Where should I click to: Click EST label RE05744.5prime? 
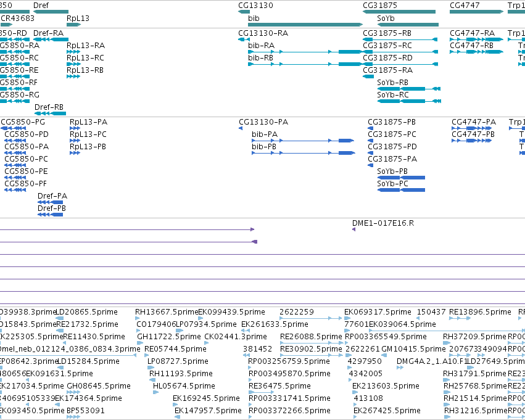[x=175, y=349]
